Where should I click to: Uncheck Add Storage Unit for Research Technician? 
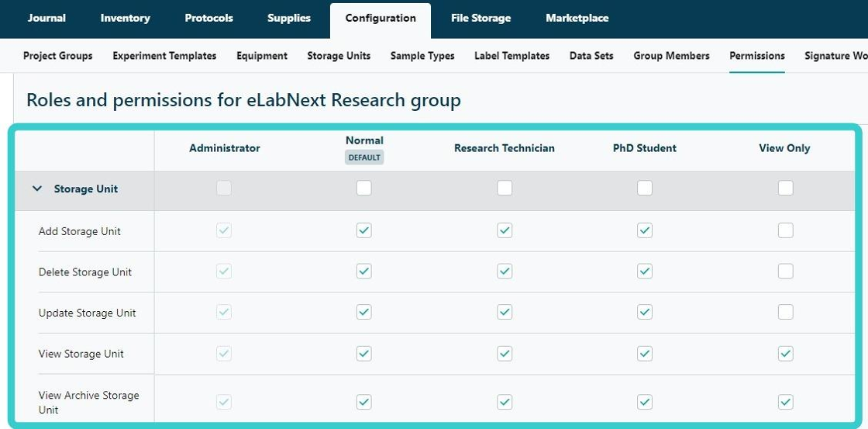pyautogui.click(x=505, y=230)
